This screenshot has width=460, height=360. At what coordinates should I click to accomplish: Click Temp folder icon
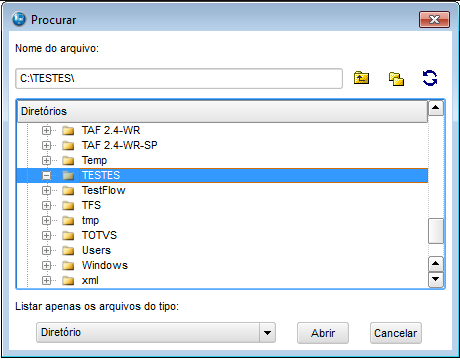(68, 160)
